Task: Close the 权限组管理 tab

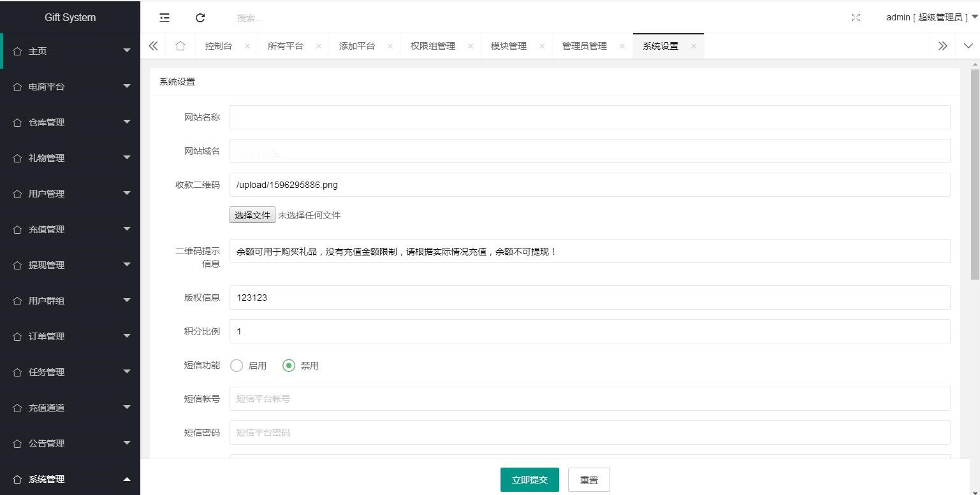Action: [471, 46]
